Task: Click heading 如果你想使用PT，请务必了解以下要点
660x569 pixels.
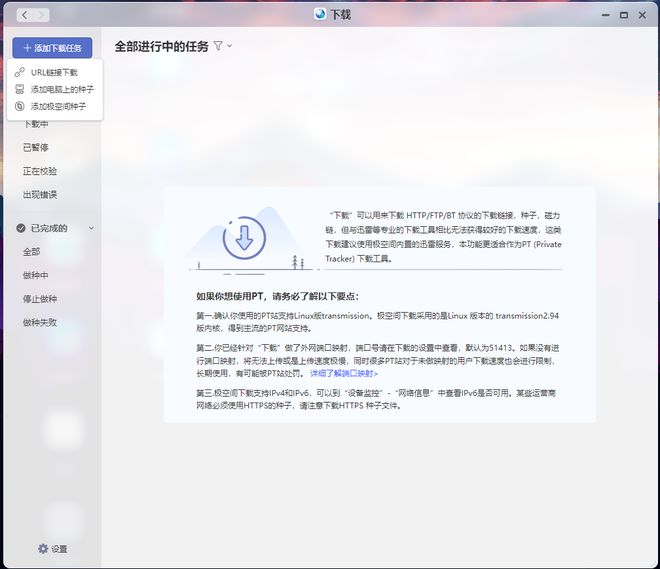Action: [278, 296]
